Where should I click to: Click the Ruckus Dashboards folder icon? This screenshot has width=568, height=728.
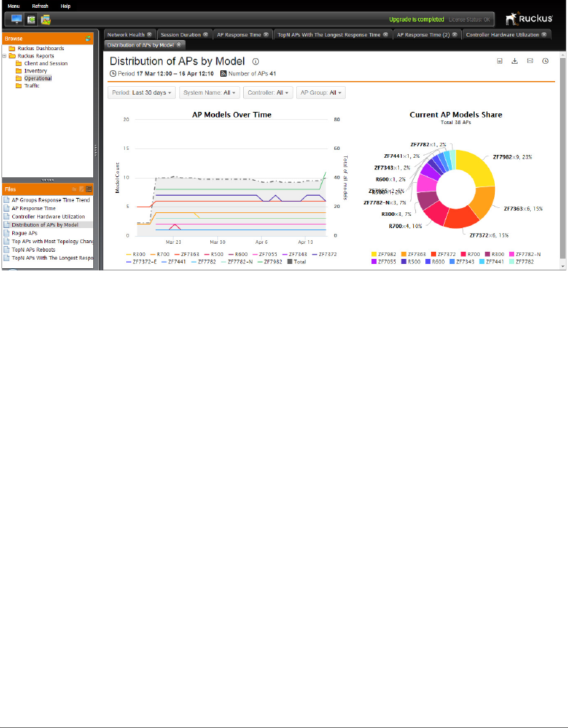coord(12,48)
